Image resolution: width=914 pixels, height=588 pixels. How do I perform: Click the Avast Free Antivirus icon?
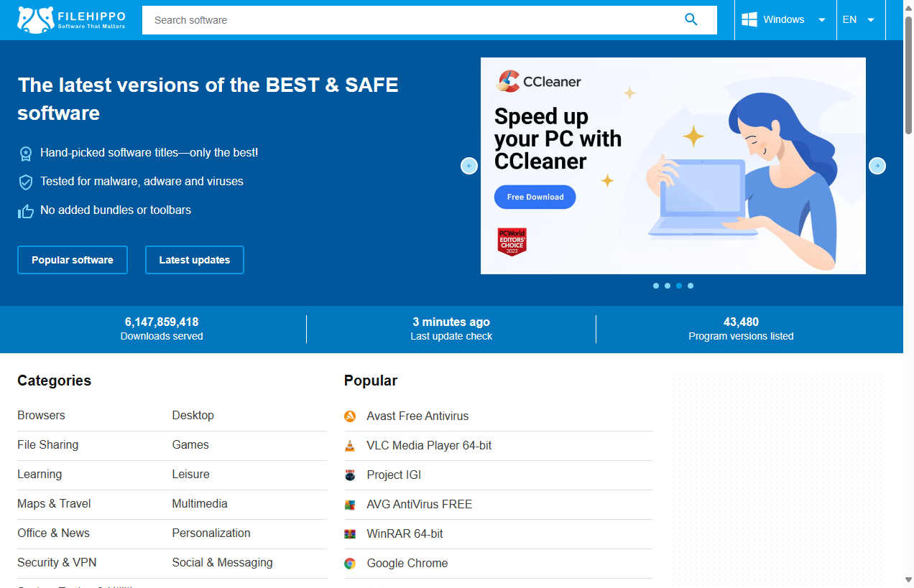[x=350, y=416]
